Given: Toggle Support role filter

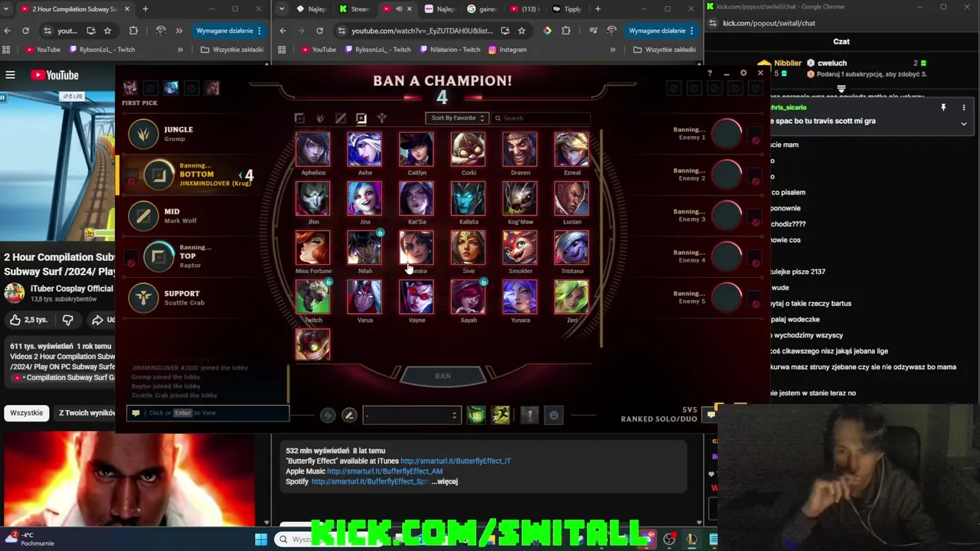Looking at the screenshot, I should tap(381, 118).
